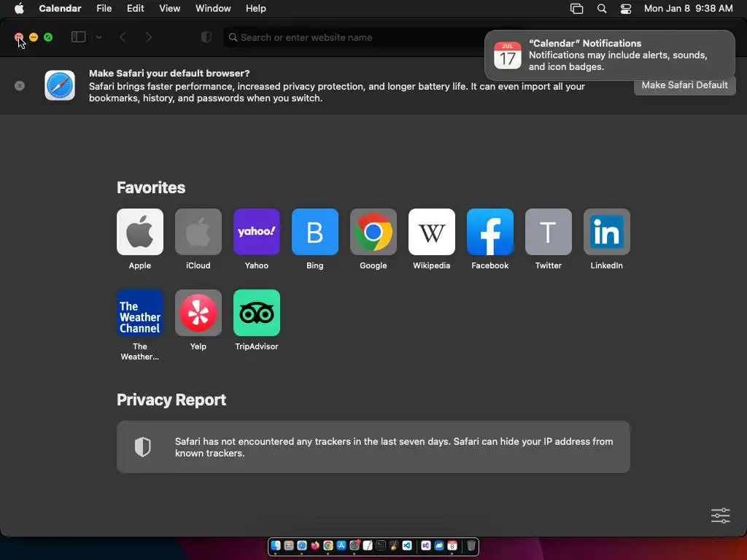
Task: Select the Privacy Report heading
Action: (x=171, y=400)
